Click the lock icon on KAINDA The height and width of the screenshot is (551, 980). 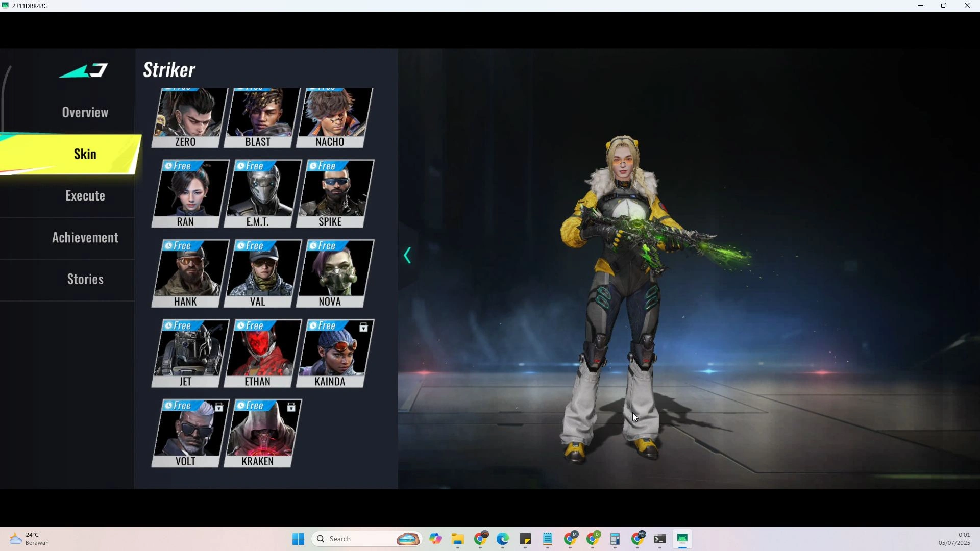click(363, 328)
